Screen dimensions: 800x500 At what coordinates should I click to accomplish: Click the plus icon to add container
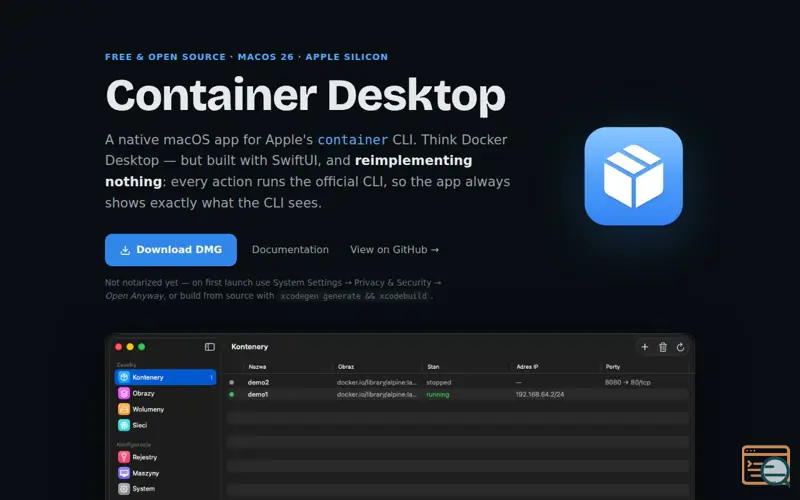click(644, 347)
